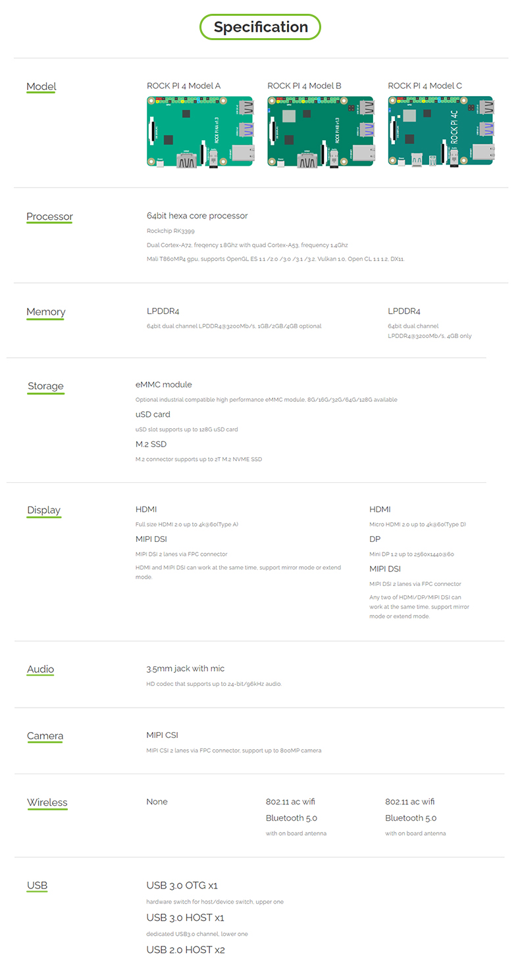This screenshot has width=520, height=980.
Task: Click the 'eMMC module' storage heading
Action: pos(164,384)
